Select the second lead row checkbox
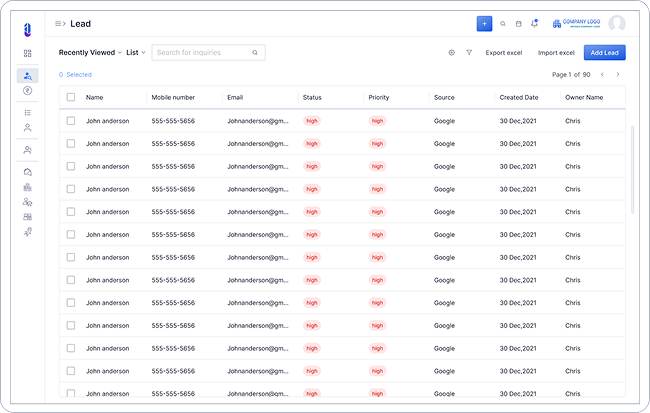The image size is (650, 413). [71, 143]
